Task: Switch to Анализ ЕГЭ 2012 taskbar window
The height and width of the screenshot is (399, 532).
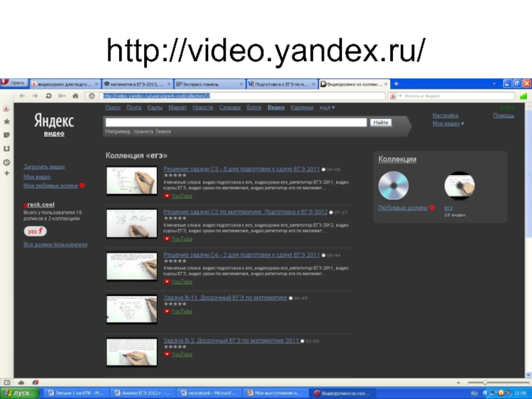Action: click(142, 393)
